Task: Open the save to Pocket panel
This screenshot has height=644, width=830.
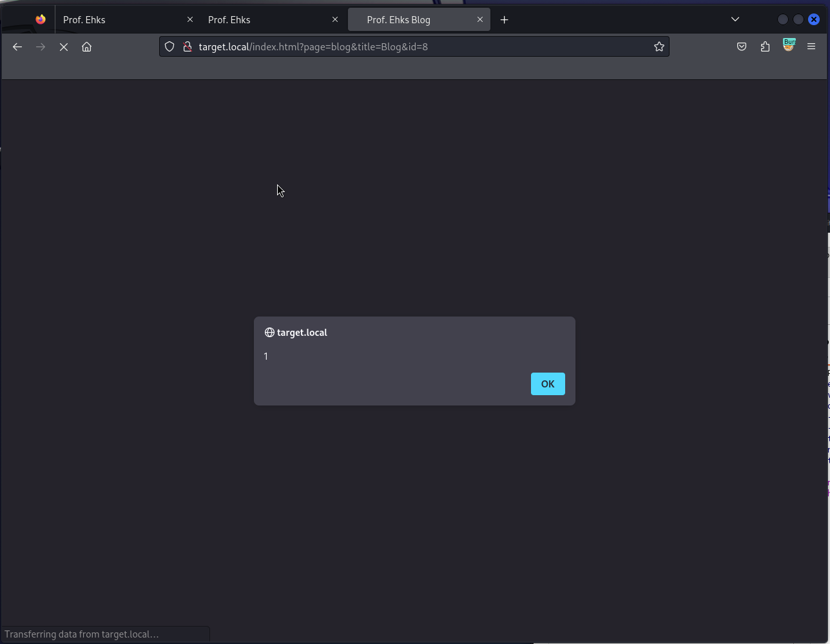Action: click(741, 46)
